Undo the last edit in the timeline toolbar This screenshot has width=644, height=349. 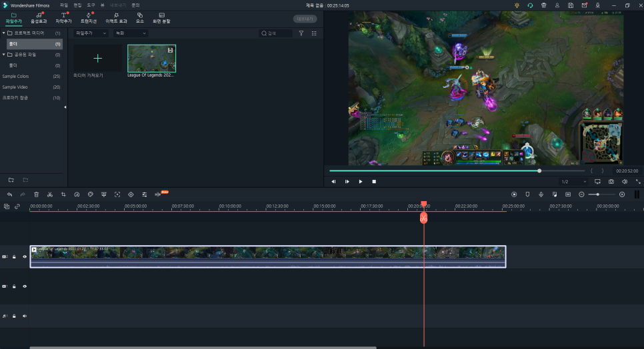click(9, 194)
